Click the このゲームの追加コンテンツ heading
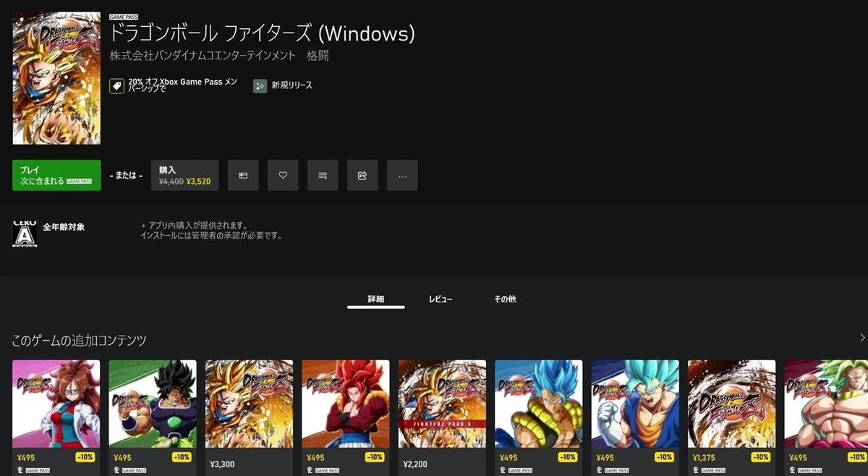The width and height of the screenshot is (868, 476). click(x=80, y=340)
